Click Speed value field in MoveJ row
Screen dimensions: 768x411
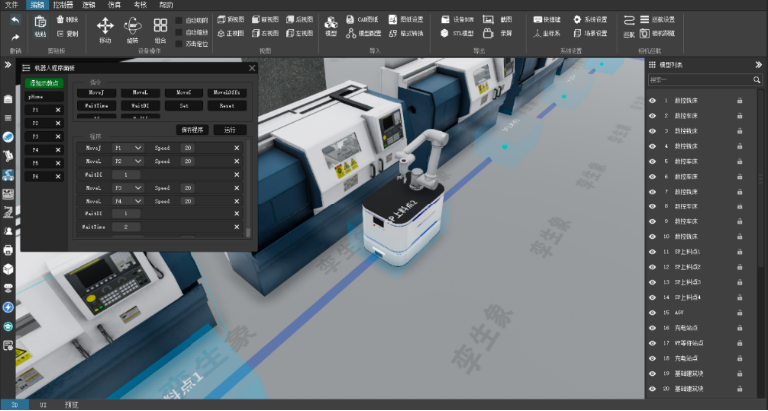pyautogui.click(x=187, y=148)
